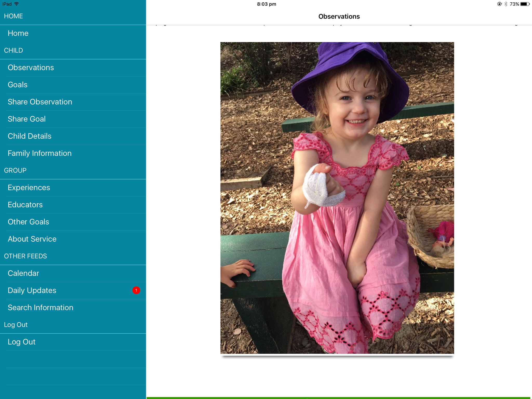Tap the observation photo of the child
The width and height of the screenshot is (532, 399).
337,198
